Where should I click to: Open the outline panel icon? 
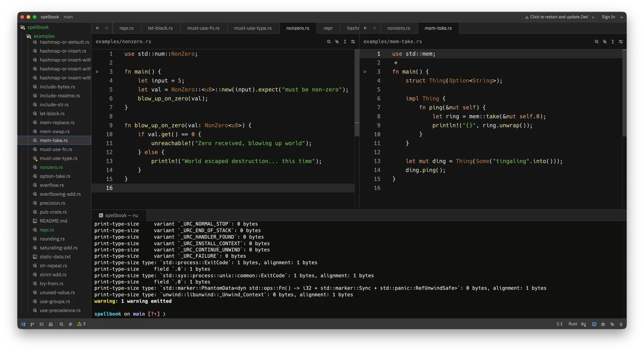pos(42,324)
